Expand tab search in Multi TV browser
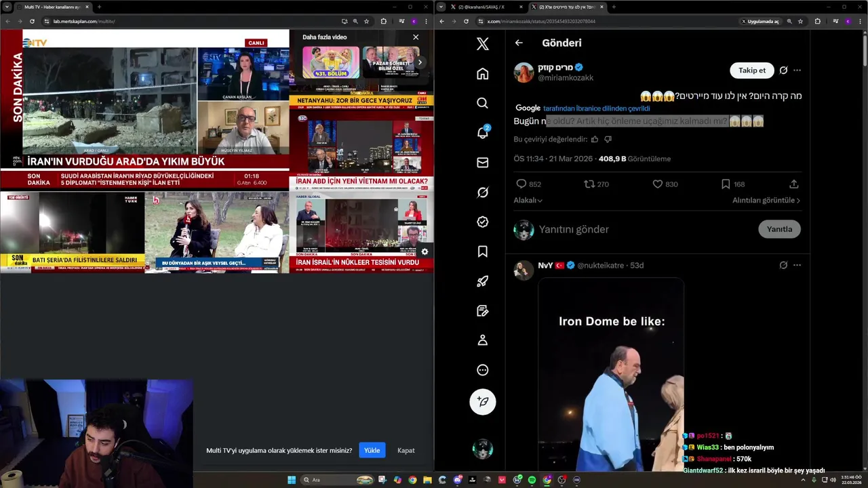The width and height of the screenshot is (868, 488). pyautogui.click(x=7, y=7)
